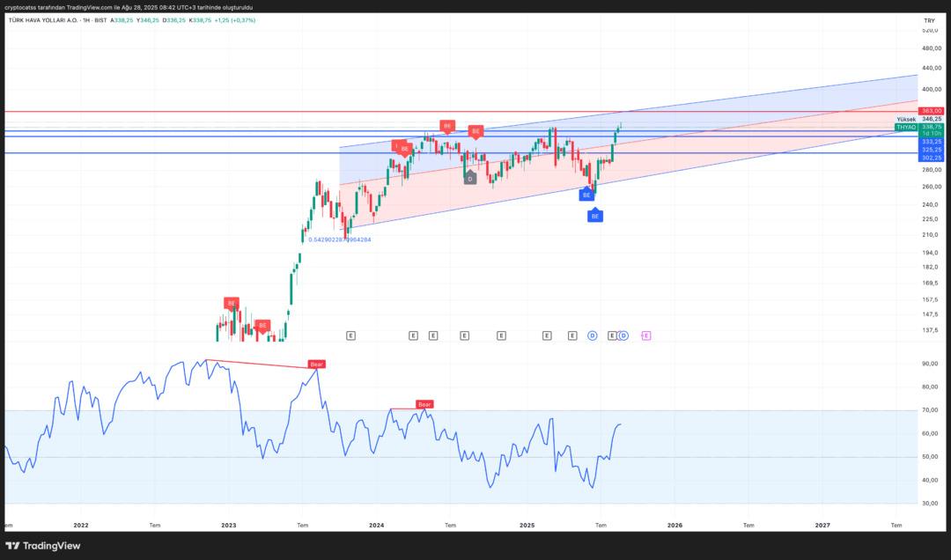Click the BIST exchange label in header
The width and height of the screenshot is (951, 560).
(100, 20)
